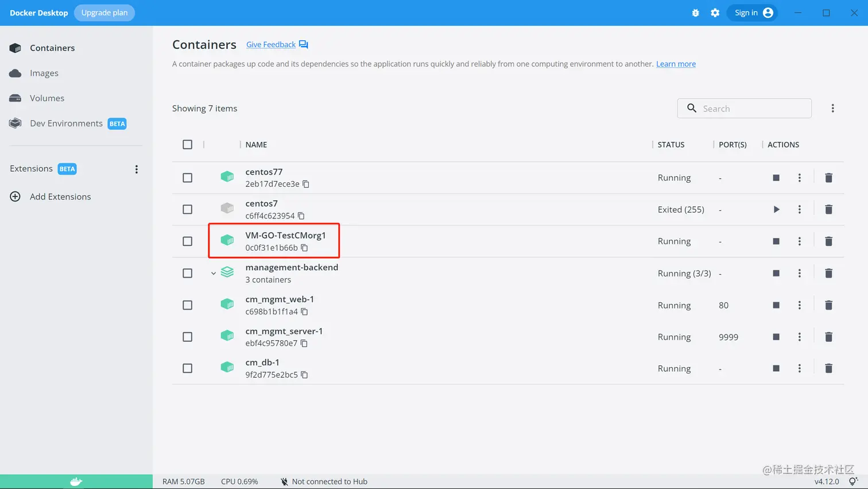Open the Extensions options menu

point(136,169)
